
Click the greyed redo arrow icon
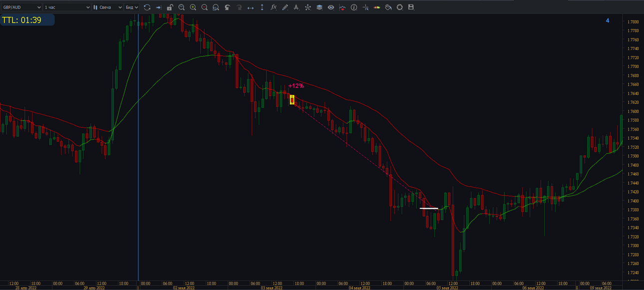pyautogui.click(x=239, y=7)
